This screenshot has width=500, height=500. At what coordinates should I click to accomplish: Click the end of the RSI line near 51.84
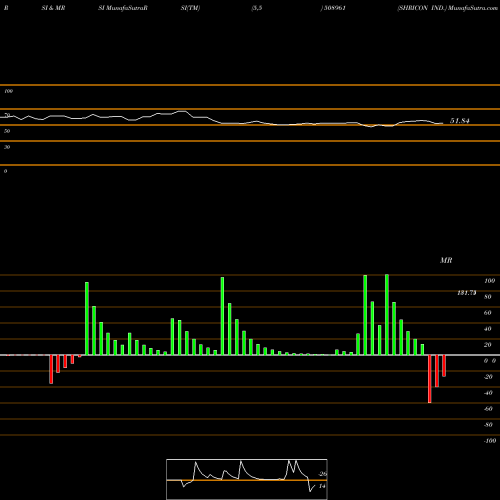click(442, 124)
